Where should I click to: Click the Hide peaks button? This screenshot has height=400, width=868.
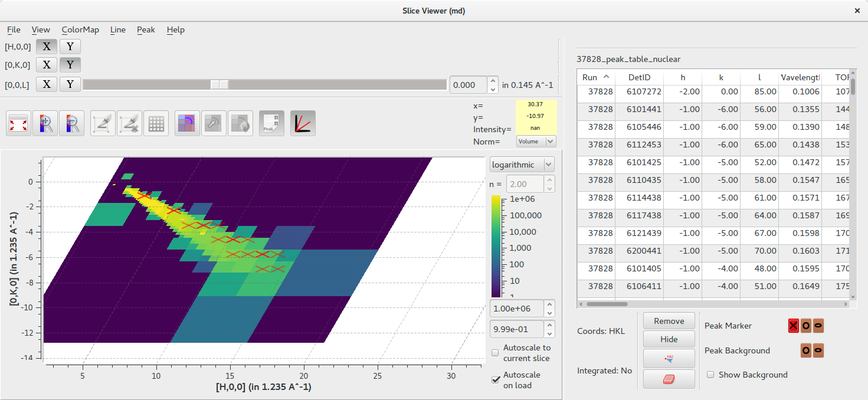pyautogui.click(x=669, y=339)
